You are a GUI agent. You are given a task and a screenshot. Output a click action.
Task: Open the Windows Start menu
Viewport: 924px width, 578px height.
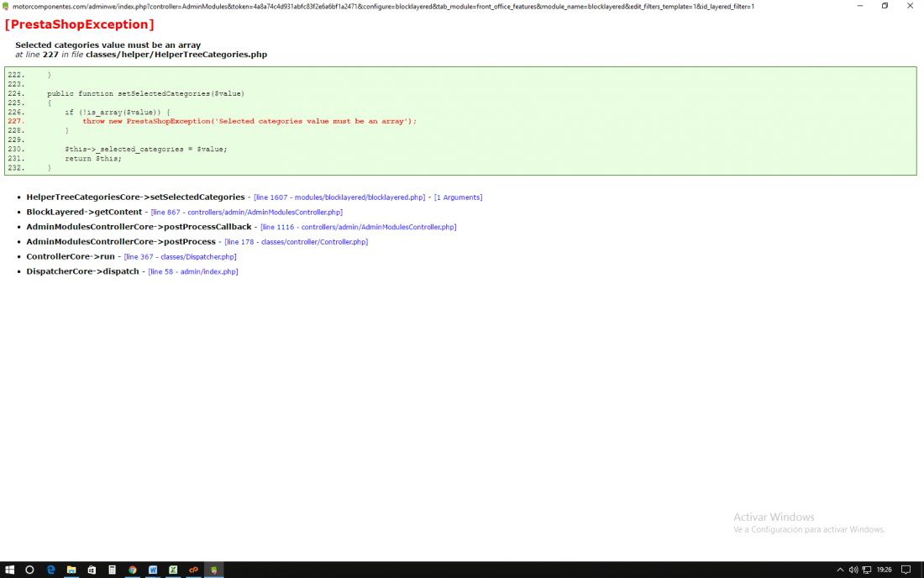[x=9, y=570]
